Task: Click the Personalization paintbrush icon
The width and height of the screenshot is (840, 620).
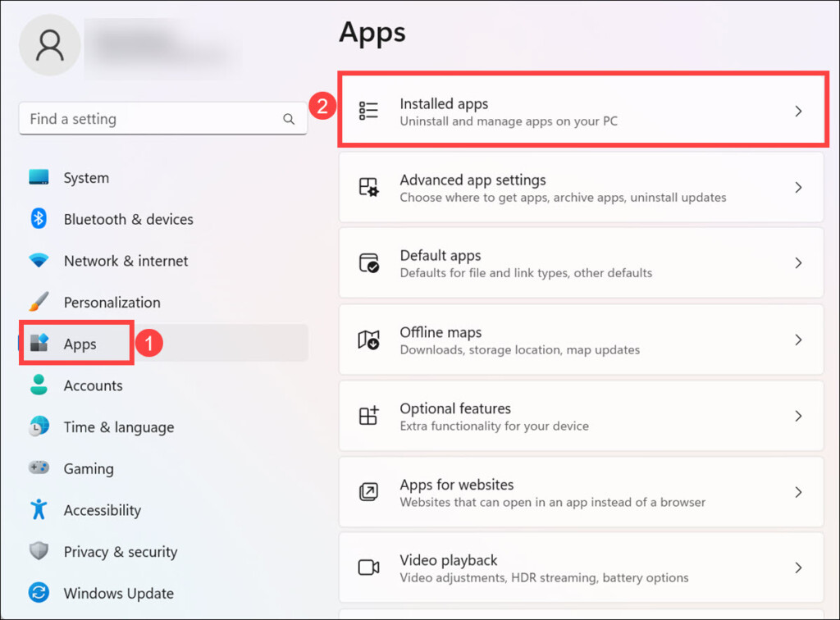Action: [x=39, y=302]
